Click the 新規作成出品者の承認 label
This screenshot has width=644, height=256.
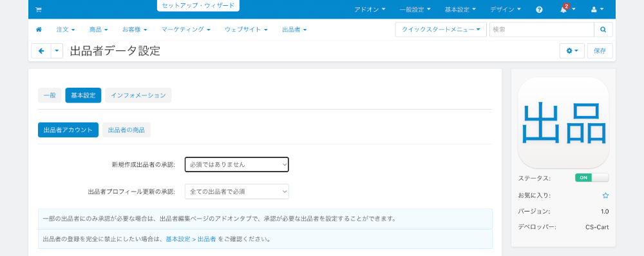point(144,164)
